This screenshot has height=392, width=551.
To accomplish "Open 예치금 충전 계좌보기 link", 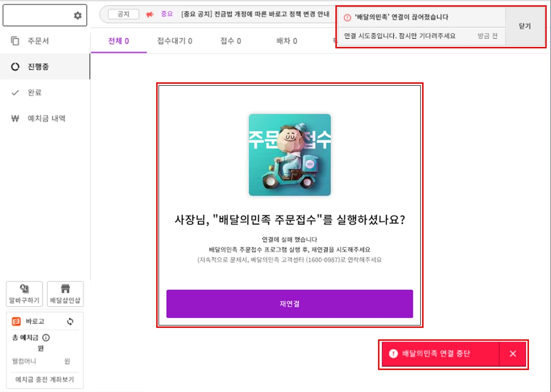I will [x=45, y=380].
